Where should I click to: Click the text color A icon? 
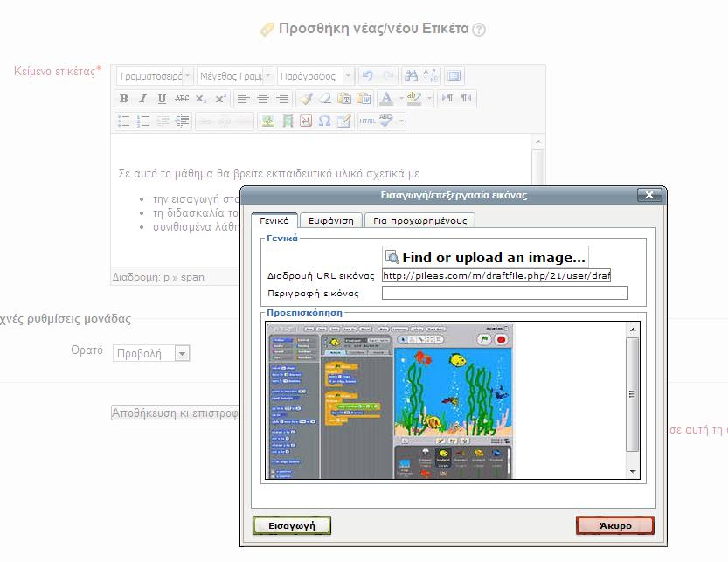point(385,99)
